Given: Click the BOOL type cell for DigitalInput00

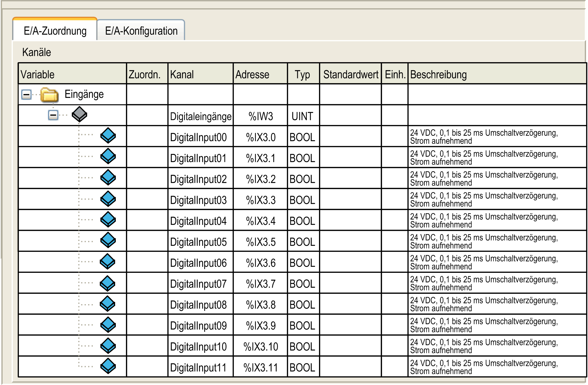Looking at the screenshot, I should point(303,136).
